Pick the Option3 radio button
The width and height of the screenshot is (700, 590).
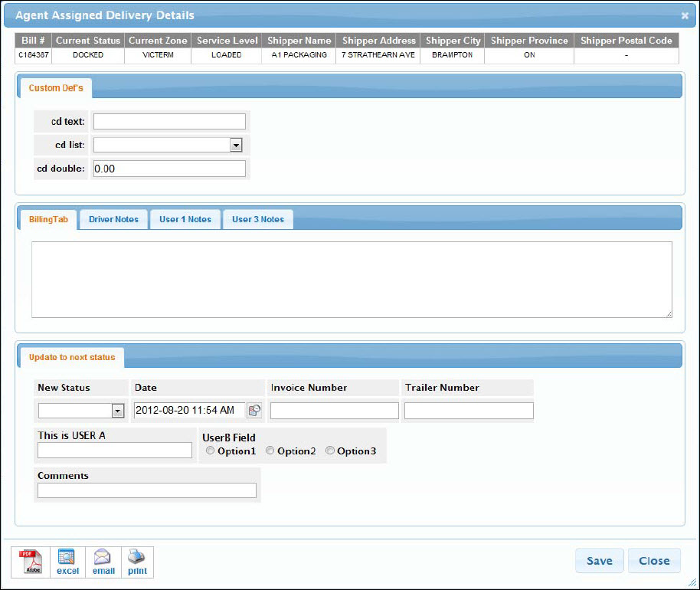coord(330,451)
